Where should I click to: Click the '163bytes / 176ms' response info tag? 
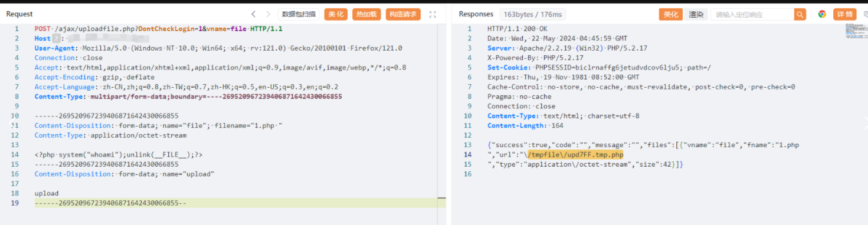click(x=533, y=14)
